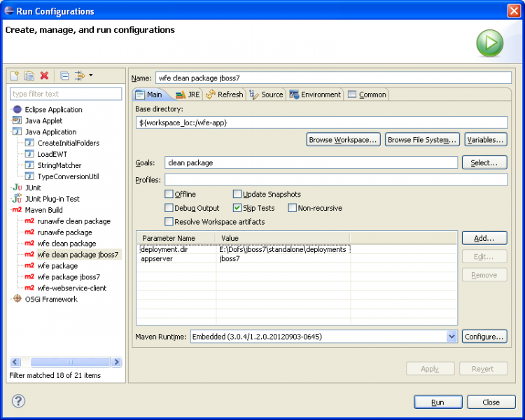This screenshot has width=525, height=420.
Task: Click the New launch configuration icon
Action: pos(14,76)
